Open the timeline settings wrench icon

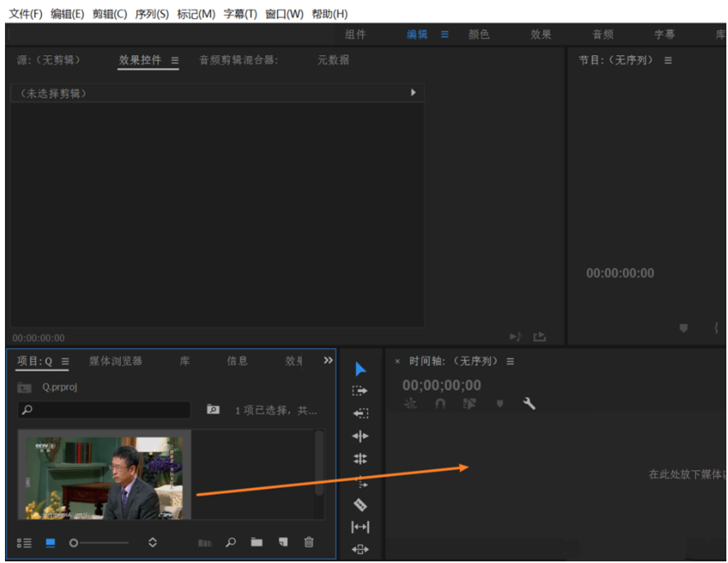(x=530, y=404)
